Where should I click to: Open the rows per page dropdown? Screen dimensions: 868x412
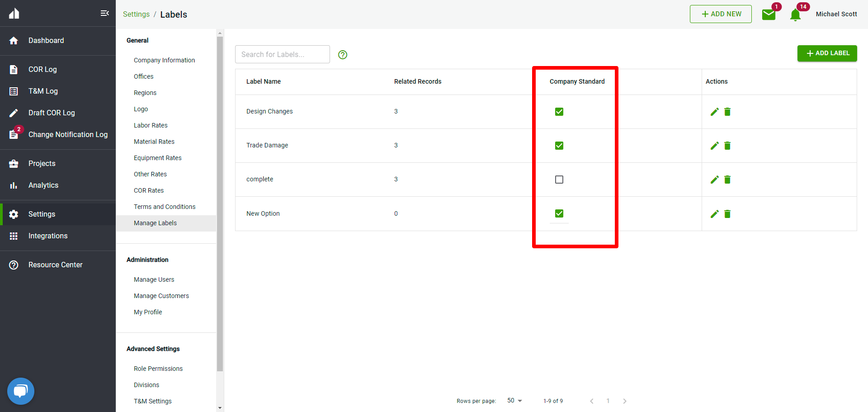(x=514, y=401)
